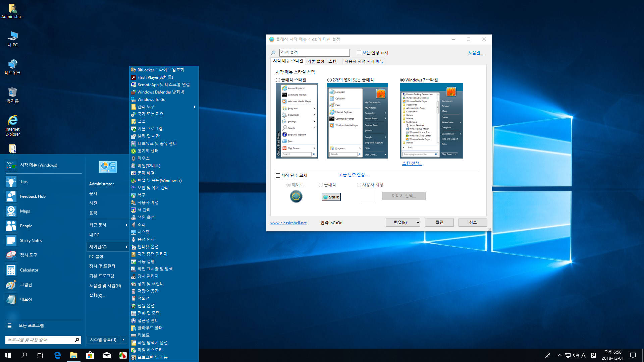
Task: Open Calculator icon in start menu
Action: 11,270
